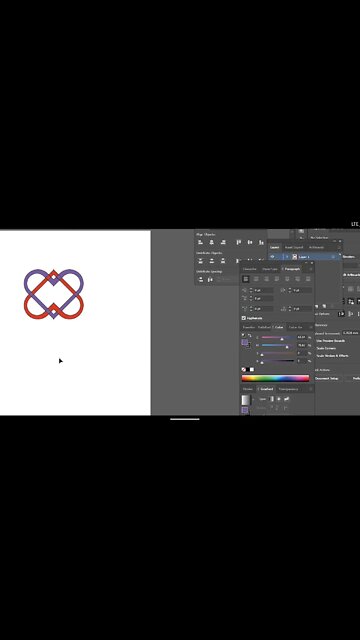The height and width of the screenshot is (640, 360).
Task: Click Horizontal Align Left in Align Objects
Action: pyautogui.click(x=200, y=242)
